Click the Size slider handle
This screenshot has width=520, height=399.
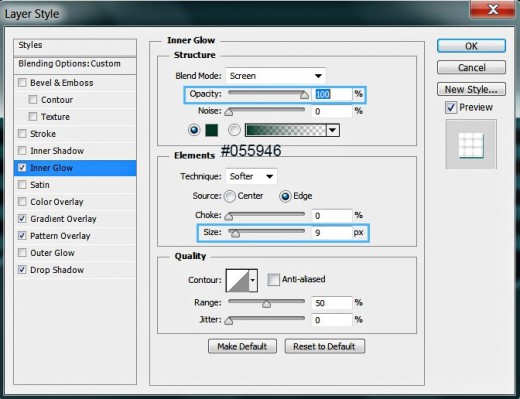[235, 234]
